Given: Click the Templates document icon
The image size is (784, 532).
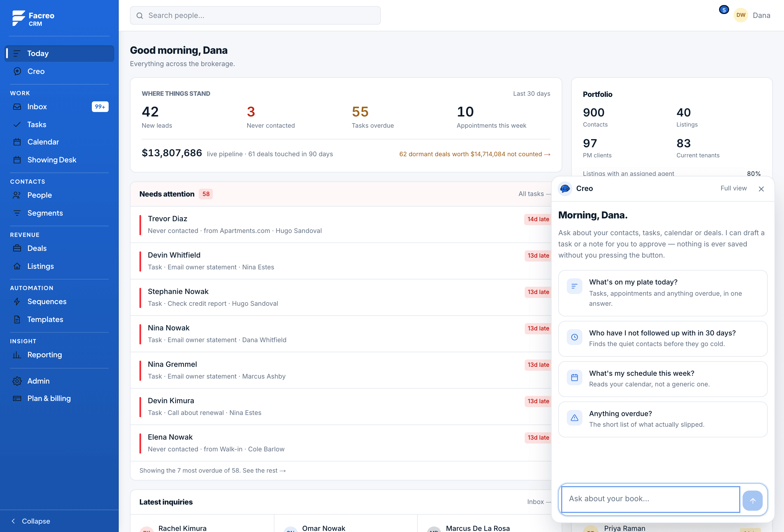Looking at the screenshot, I should pyautogui.click(x=17, y=319).
